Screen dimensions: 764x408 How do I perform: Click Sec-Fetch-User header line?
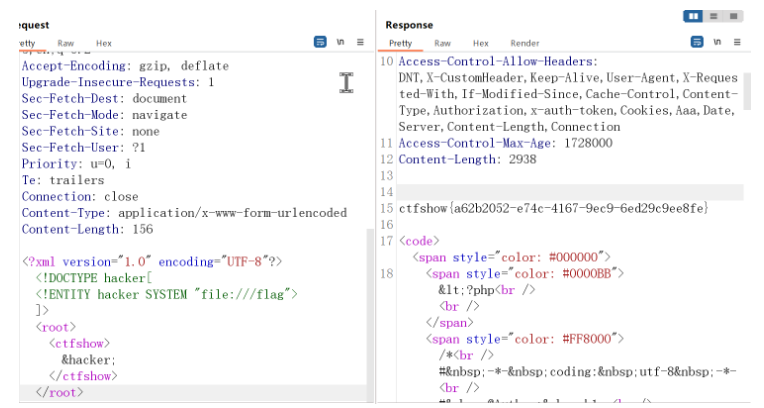click(x=83, y=148)
